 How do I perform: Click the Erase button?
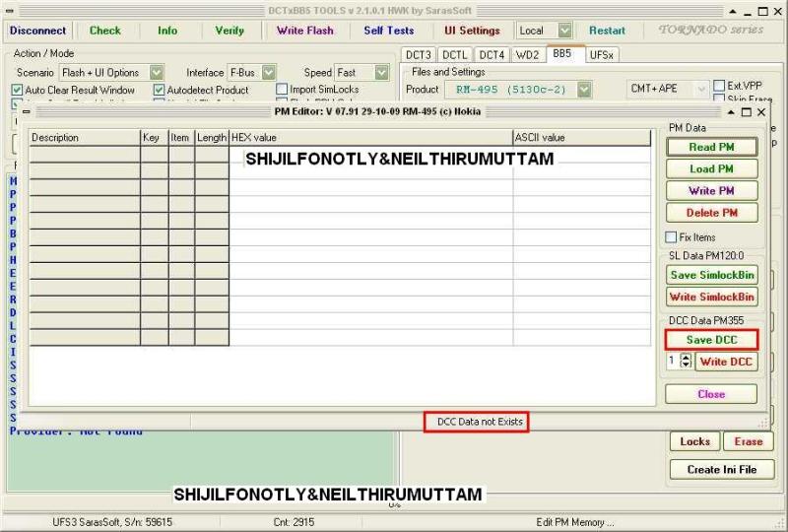click(x=749, y=441)
